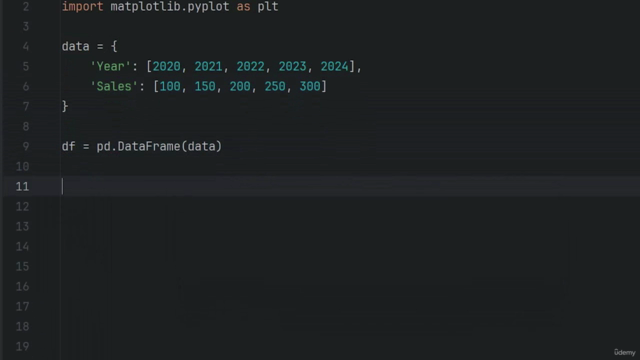Click the value 150 in Sales list
The image size is (640, 360).
[205, 87]
